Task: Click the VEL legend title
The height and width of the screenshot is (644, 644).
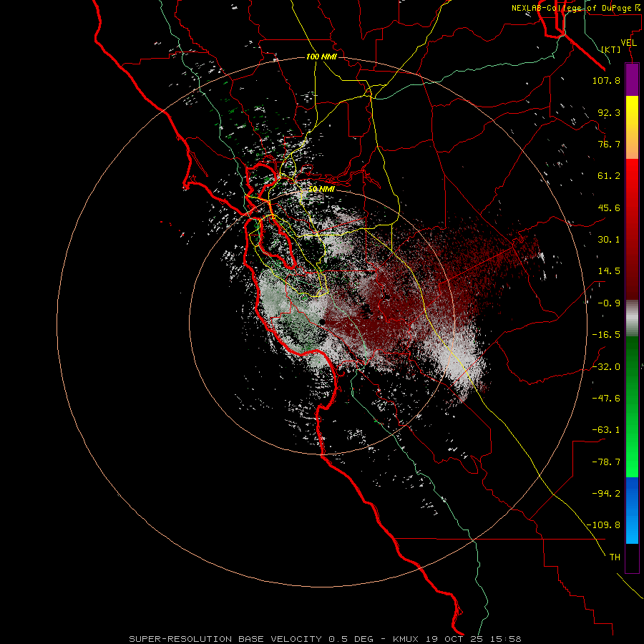Action: tap(628, 43)
